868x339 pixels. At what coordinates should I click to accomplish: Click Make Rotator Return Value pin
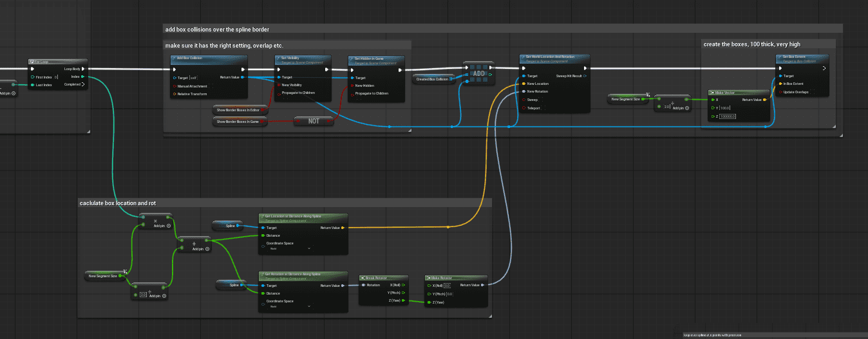pos(482,285)
